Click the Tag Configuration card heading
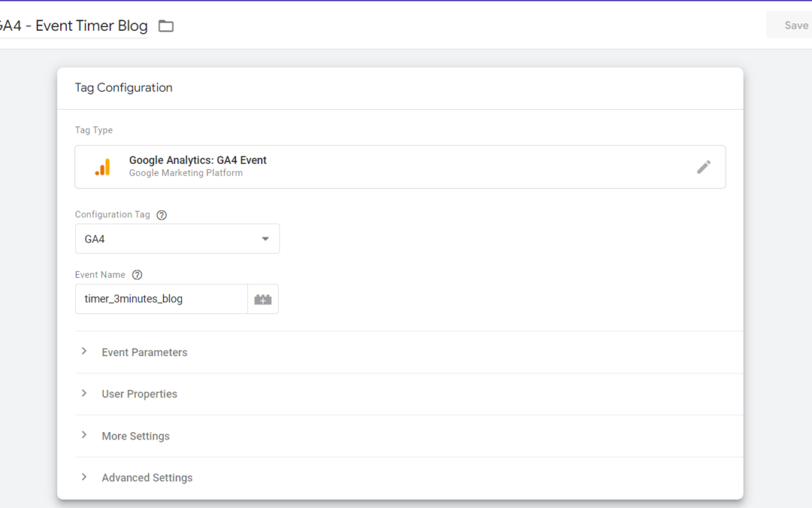This screenshot has width=812, height=508. 123,88
